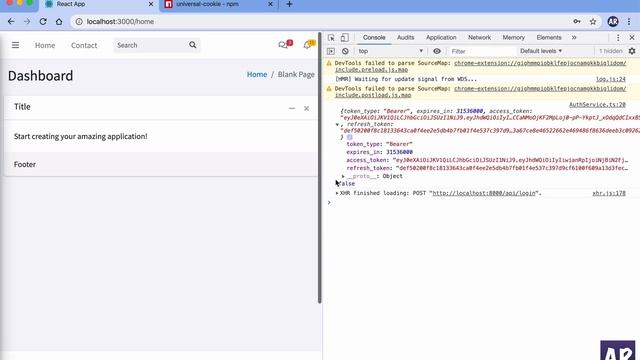This screenshot has height=360, width=640.
Task: Close the universal-cookie npm tab
Action: point(270,4)
